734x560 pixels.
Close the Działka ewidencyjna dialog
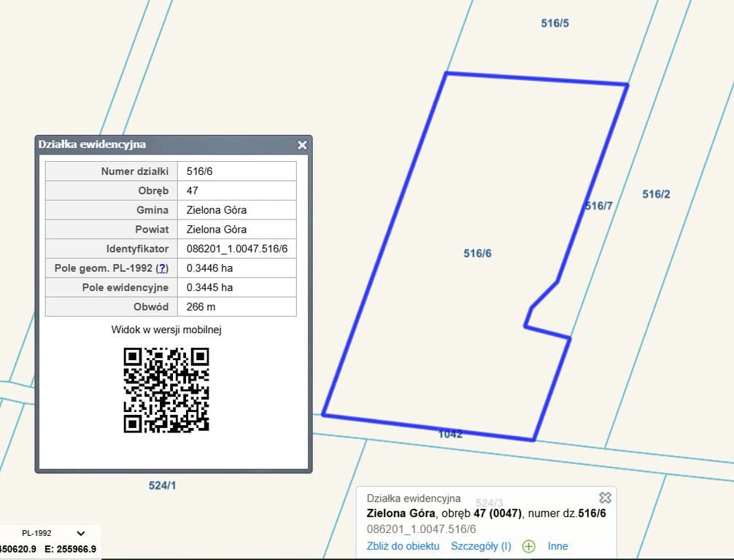pyautogui.click(x=302, y=145)
